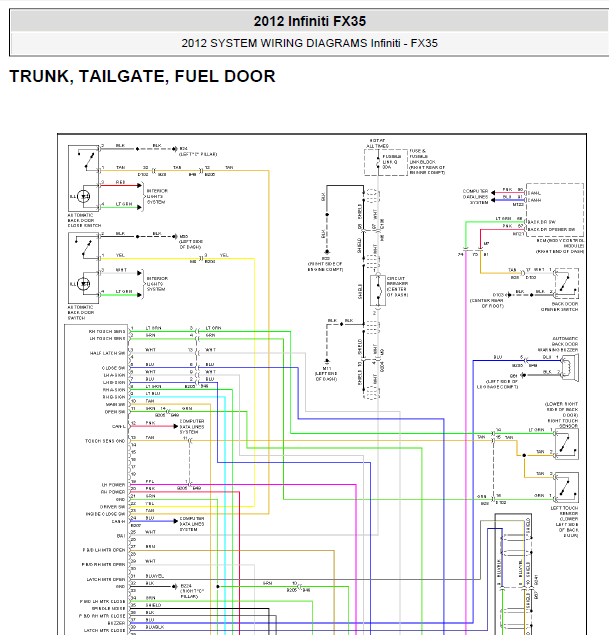The width and height of the screenshot is (609, 635).
Task: Click the 'LT BLU' wire label at pin 9
Action: pos(153,393)
